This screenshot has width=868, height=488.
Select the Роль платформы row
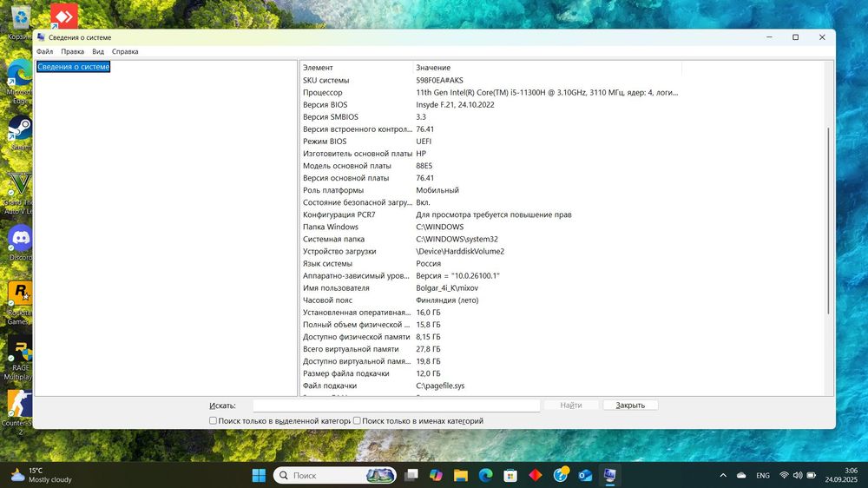point(491,190)
